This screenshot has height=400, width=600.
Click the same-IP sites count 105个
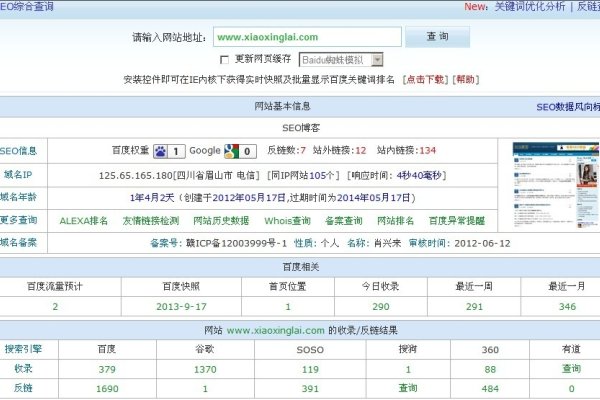[x=322, y=176]
